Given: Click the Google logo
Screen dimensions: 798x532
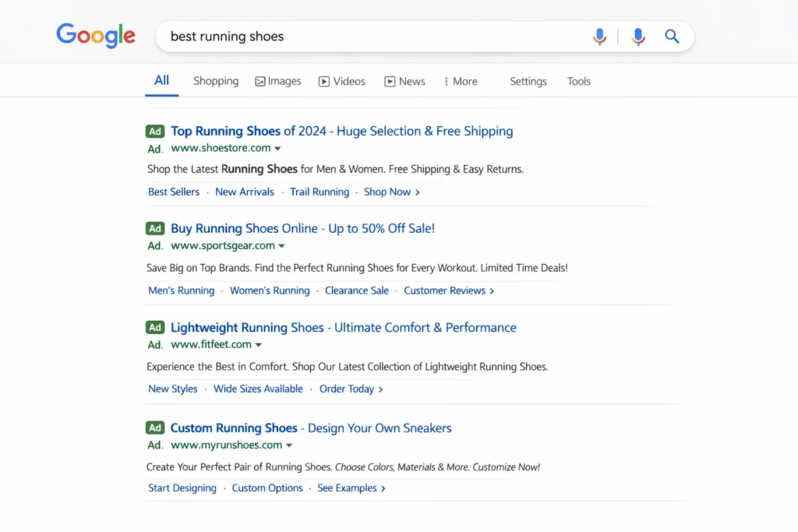Looking at the screenshot, I should [96, 35].
